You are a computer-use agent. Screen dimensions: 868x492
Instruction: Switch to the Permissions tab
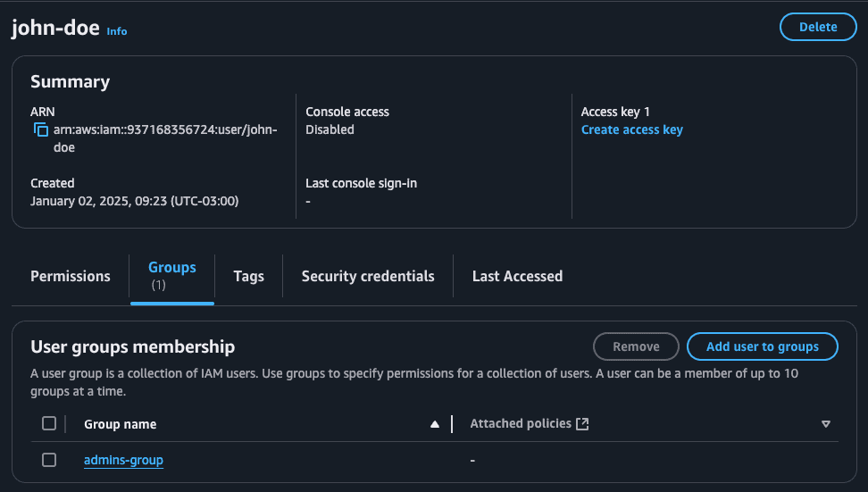pos(71,276)
